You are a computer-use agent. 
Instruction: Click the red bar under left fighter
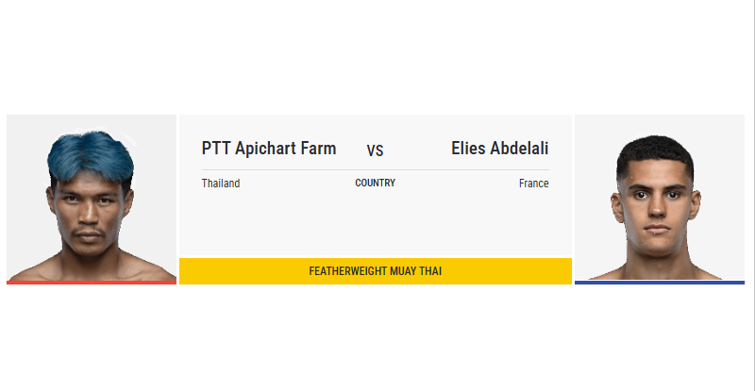tap(91, 283)
